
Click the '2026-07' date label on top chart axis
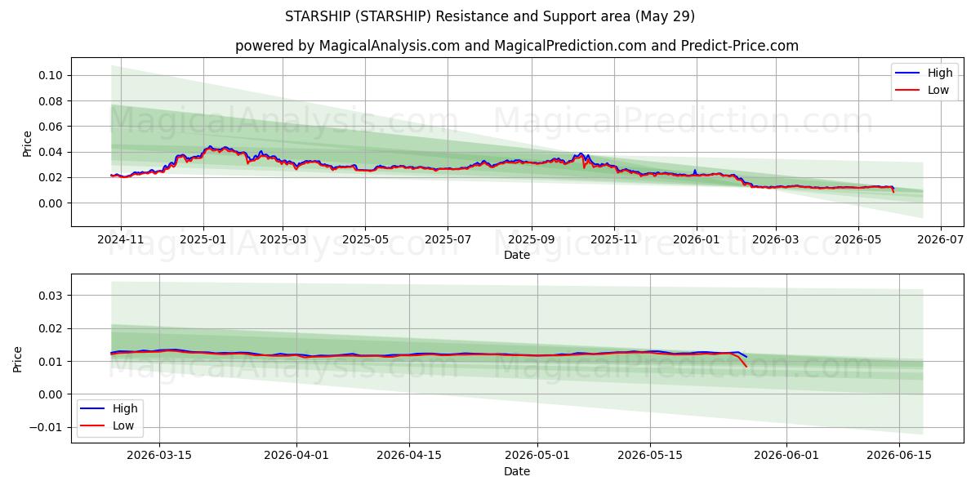[941, 240]
